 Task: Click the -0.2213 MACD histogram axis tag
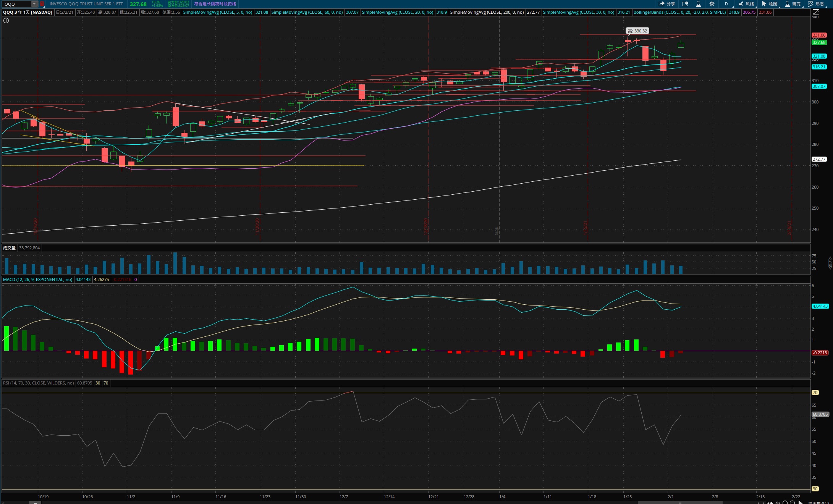[x=820, y=353]
